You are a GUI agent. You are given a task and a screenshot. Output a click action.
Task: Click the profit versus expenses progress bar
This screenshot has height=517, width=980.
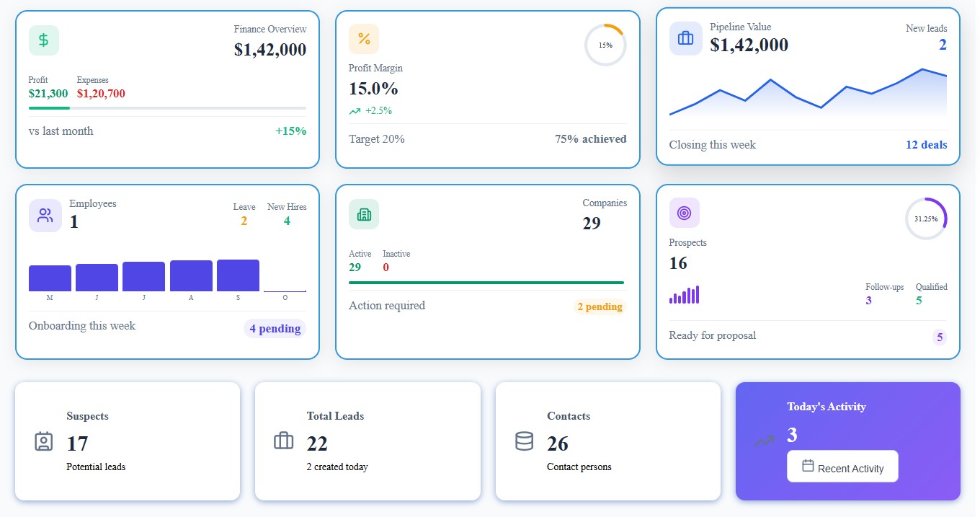[x=167, y=108]
